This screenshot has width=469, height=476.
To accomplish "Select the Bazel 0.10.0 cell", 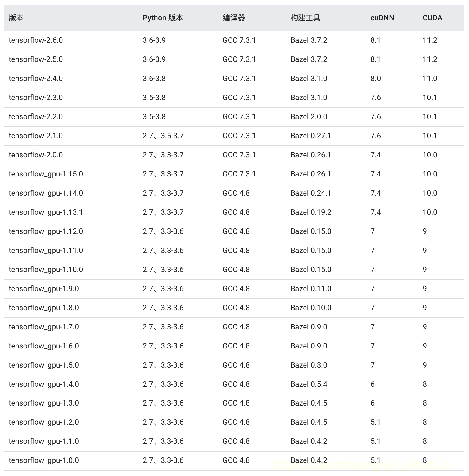I will click(x=311, y=308).
